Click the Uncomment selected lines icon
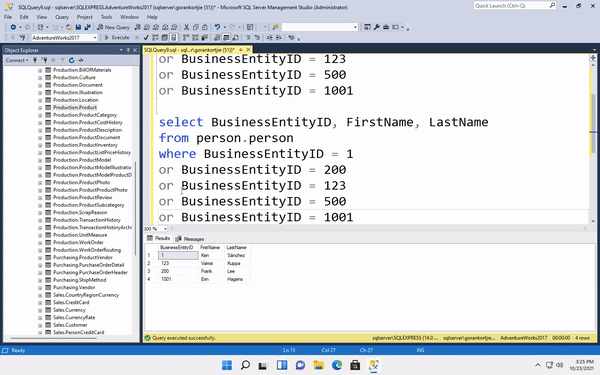The image size is (600, 375). click(257, 38)
